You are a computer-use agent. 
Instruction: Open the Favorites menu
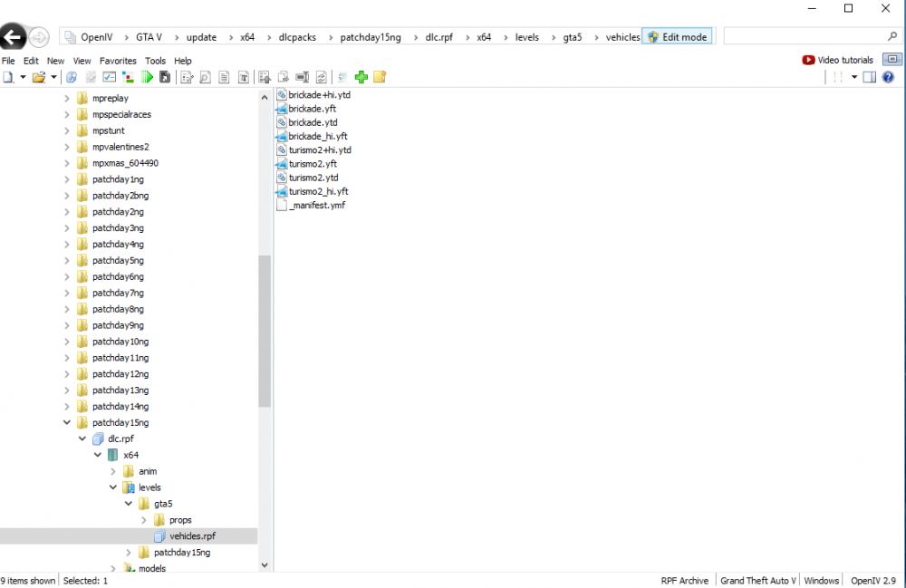point(118,61)
